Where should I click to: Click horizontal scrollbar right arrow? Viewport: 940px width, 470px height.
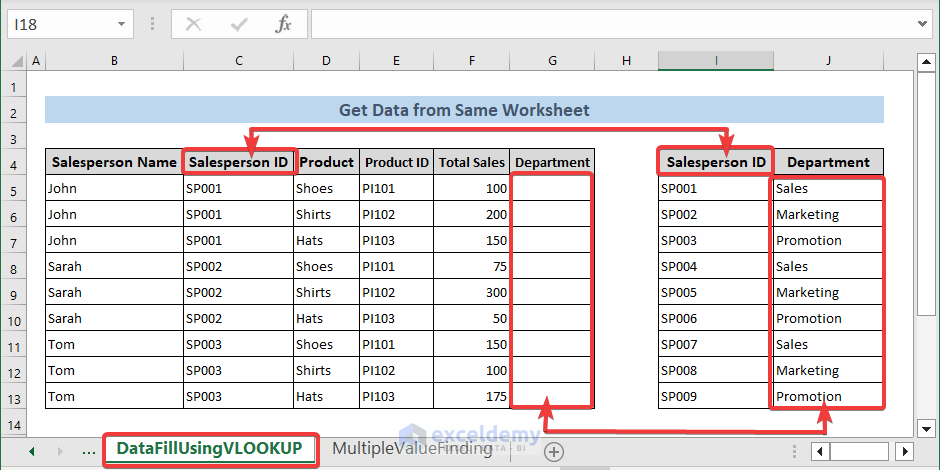pyautogui.click(x=905, y=451)
